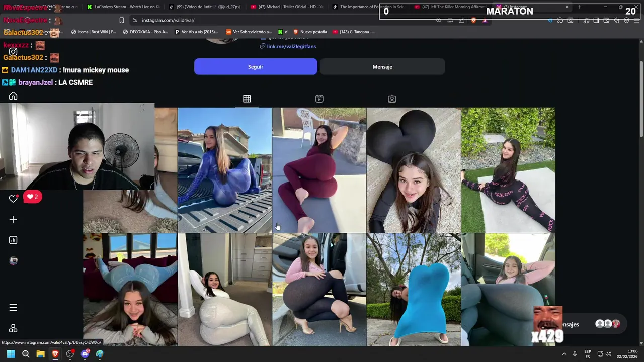Click the plus create icon in the sidebar
644x362 pixels.
click(x=13, y=220)
